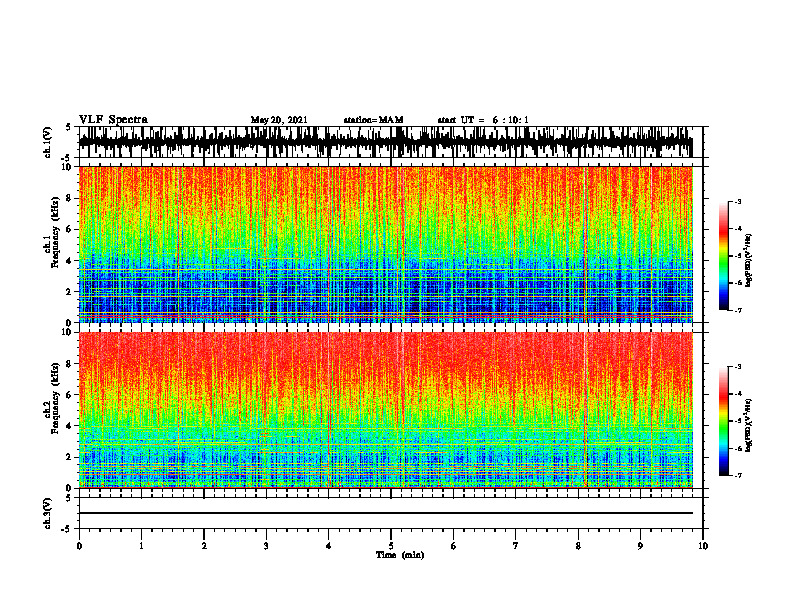Screen dimensions: 792x612
Task: Click the 'ch.1(V)' axis label
Action: (48, 142)
